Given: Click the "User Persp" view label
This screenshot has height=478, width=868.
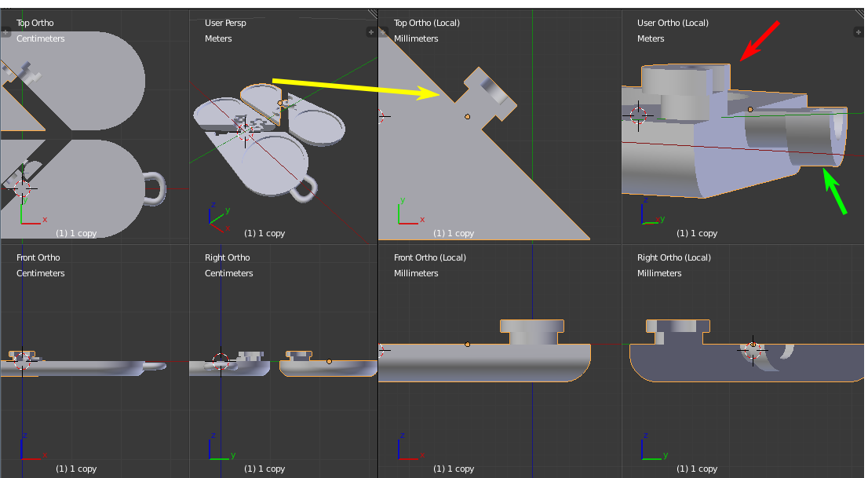Looking at the screenshot, I should coord(225,23).
